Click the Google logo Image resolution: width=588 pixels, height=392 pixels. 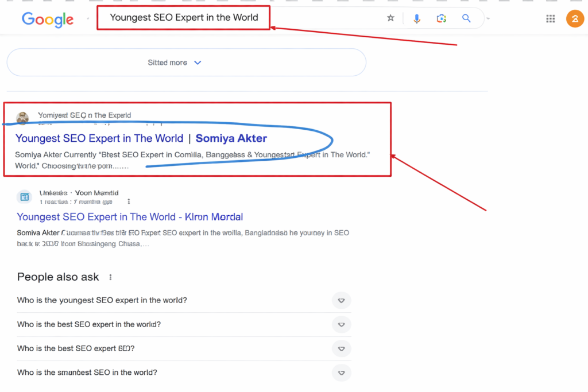tap(48, 19)
